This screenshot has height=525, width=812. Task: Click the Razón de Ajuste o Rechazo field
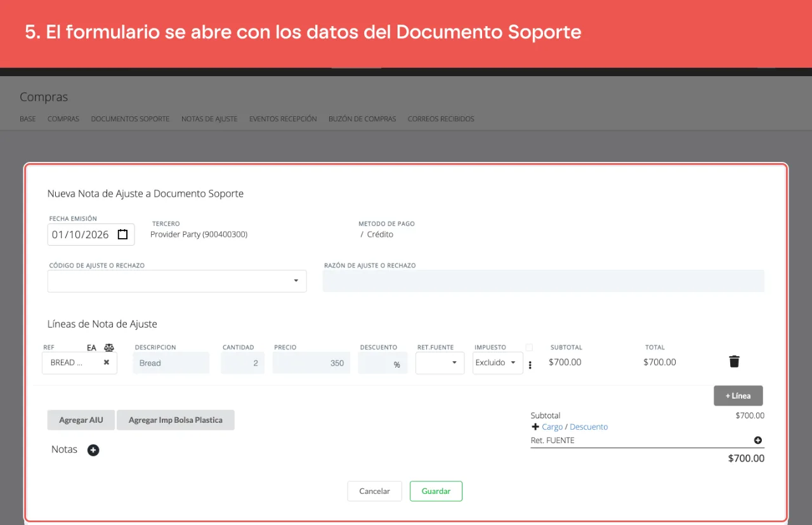(x=544, y=281)
